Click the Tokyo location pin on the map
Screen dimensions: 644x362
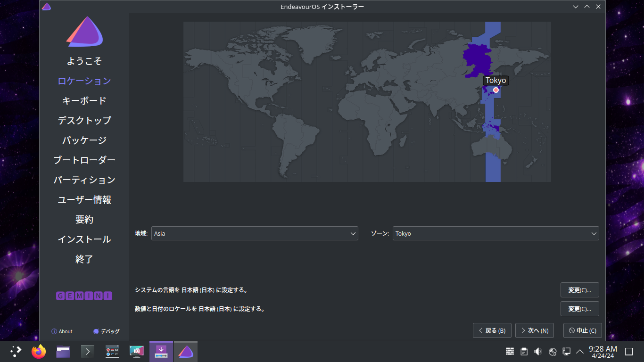[496, 90]
